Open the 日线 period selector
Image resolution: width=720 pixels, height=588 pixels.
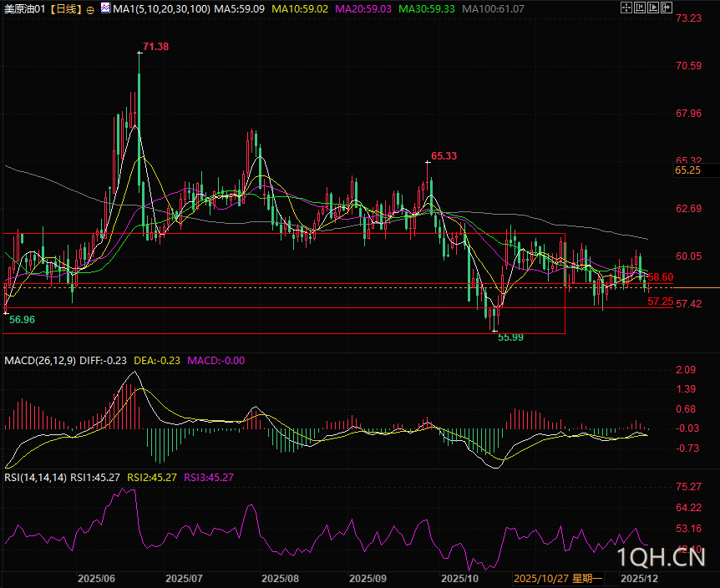point(67,9)
